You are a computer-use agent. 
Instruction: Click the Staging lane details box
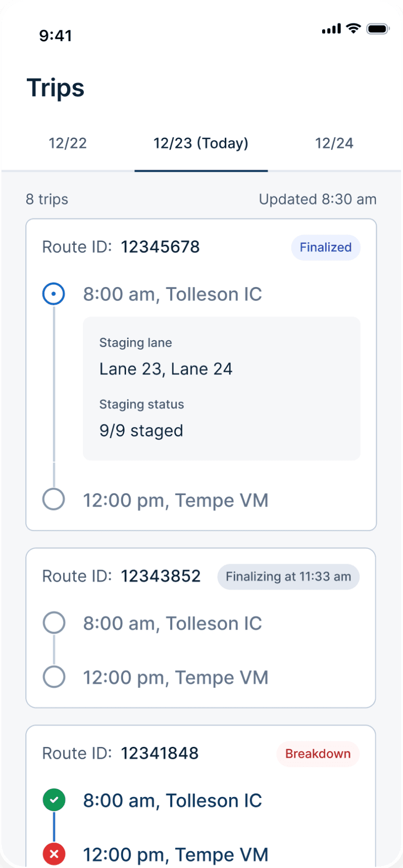click(x=221, y=388)
